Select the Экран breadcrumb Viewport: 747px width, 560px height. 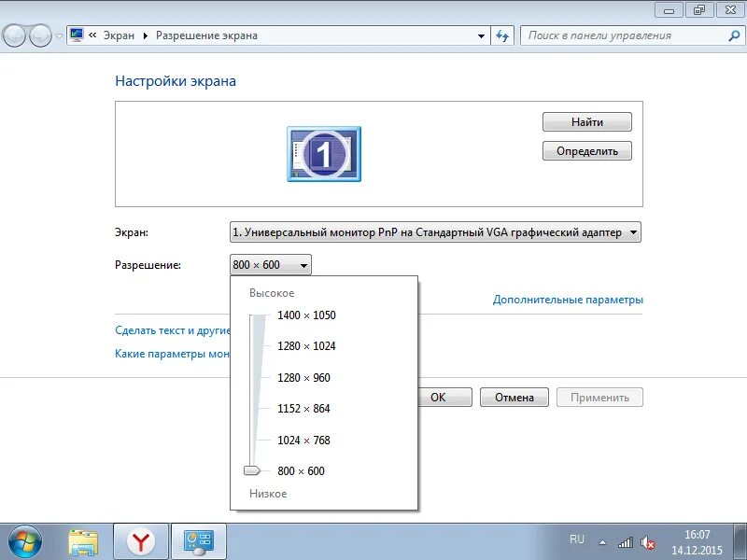click(x=120, y=35)
